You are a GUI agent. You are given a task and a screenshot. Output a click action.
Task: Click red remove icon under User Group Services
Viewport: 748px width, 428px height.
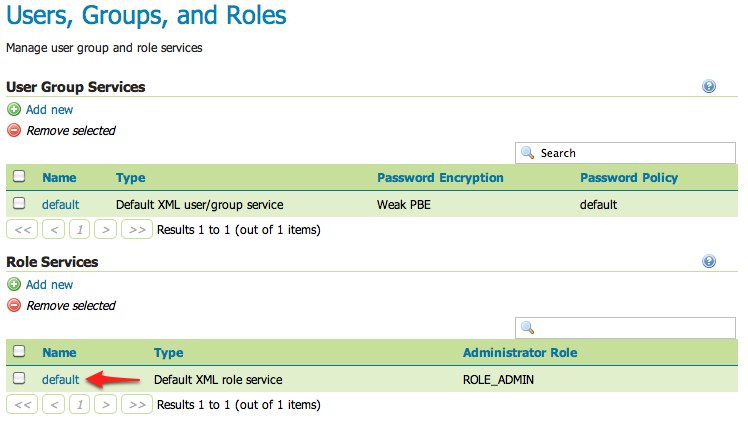click(14, 130)
